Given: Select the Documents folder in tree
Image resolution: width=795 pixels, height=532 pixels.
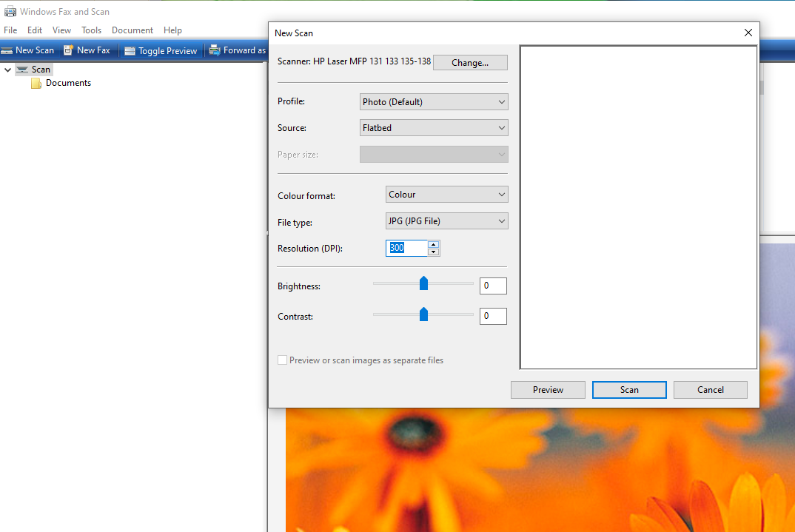Looking at the screenshot, I should point(68,83).
